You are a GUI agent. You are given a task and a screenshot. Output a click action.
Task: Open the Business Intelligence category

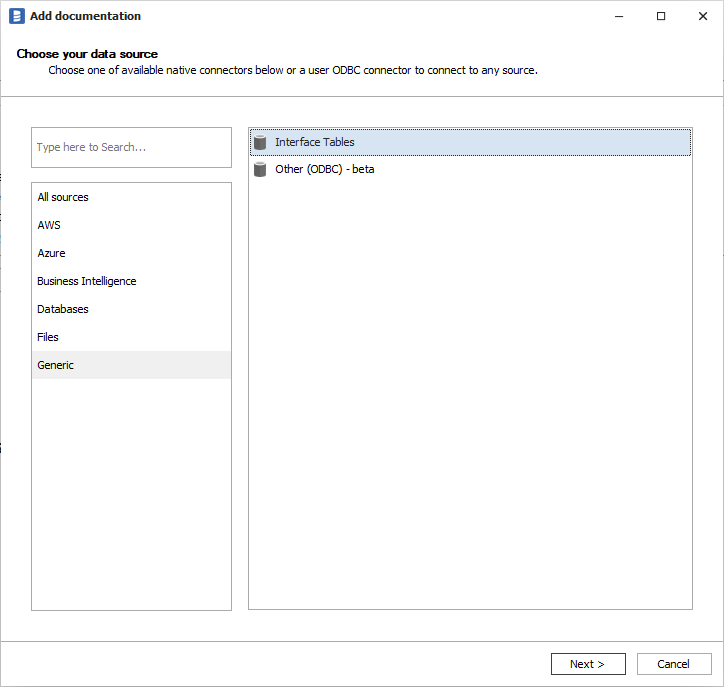coord(87,281)
